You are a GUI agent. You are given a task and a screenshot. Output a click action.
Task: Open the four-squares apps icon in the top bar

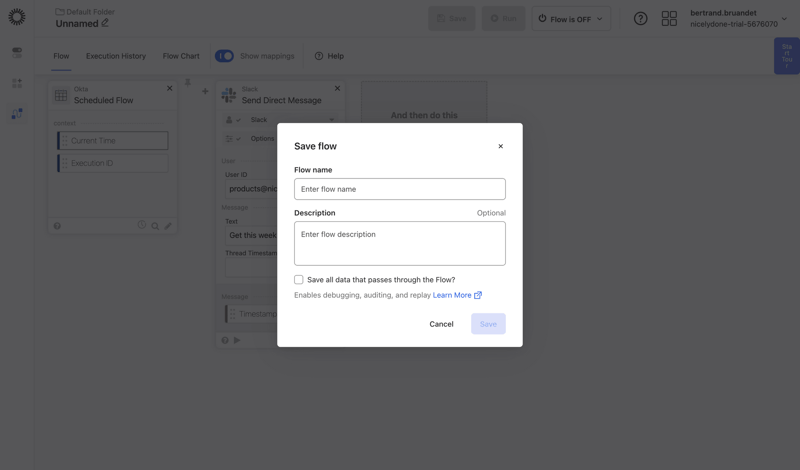point(669,19)
